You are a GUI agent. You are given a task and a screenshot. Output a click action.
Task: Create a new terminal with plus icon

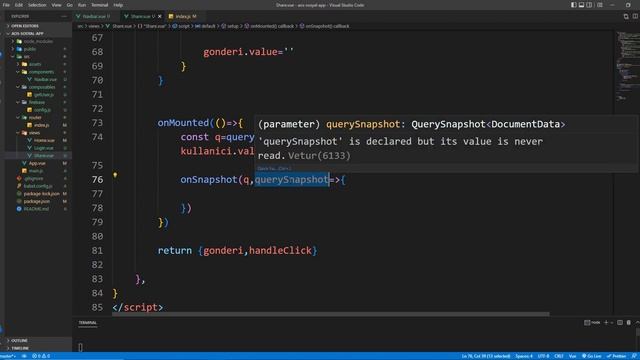point(606,322)
